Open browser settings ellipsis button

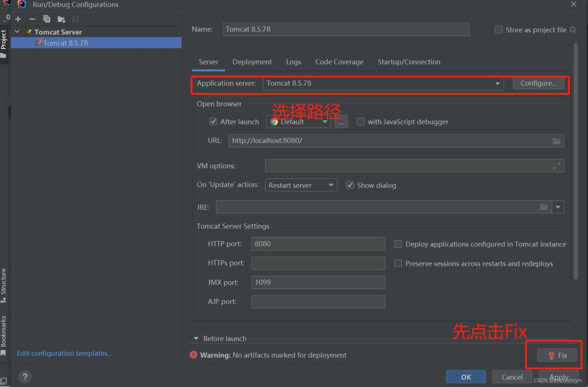(x=341, y=122)
